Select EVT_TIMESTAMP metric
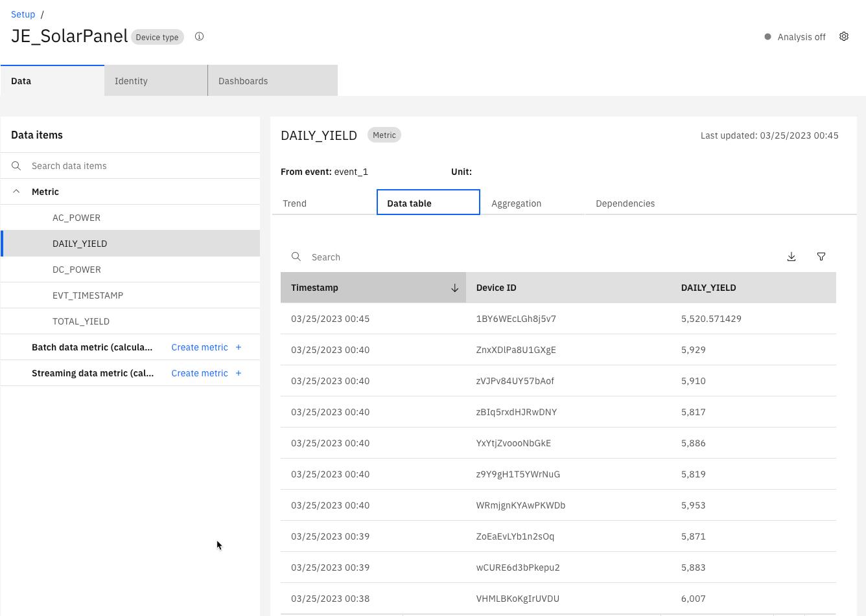This screenshot has width=866, height=616. [x=130, y=295]
